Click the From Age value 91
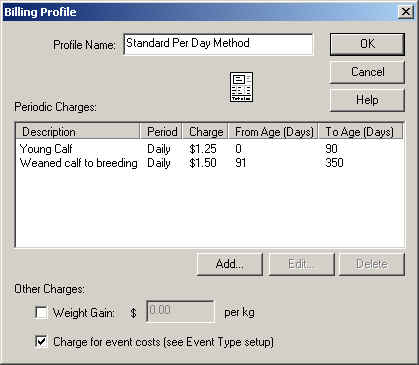419x365 pixels. [240, 163]
